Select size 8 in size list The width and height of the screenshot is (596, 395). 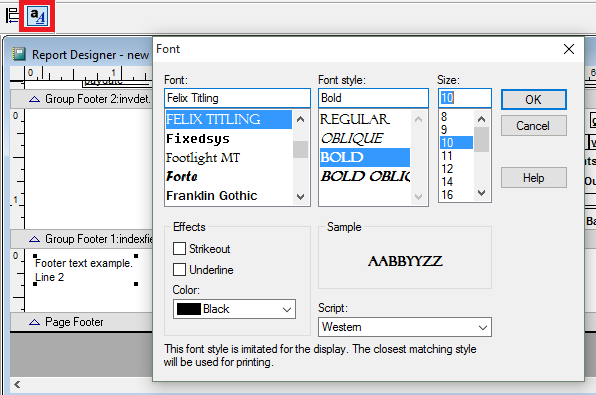tap(456, 117)
